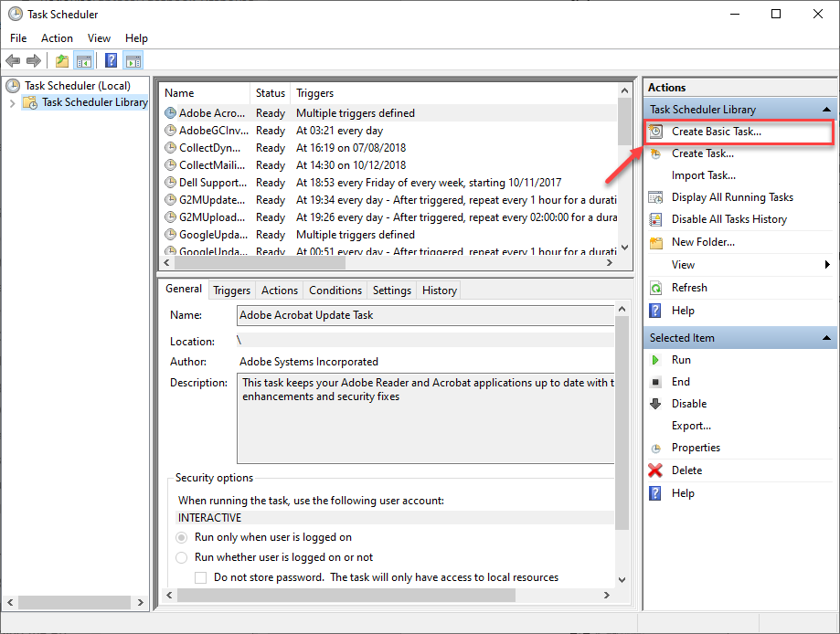840x634 pixels.
Task: Click the Properties action text
Action: point(696,448)
